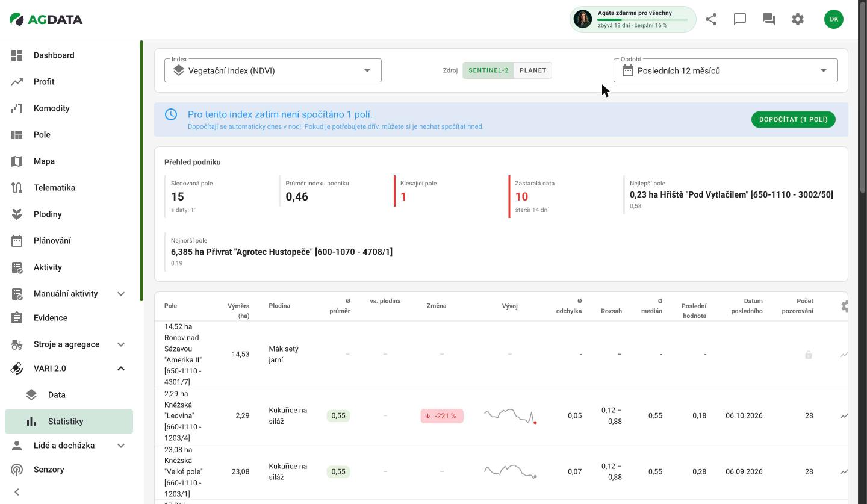Open Evidence in the sidebar
The height and width of the screenshot is (504, 867).
pyautogui.click(x=69, y=318)
